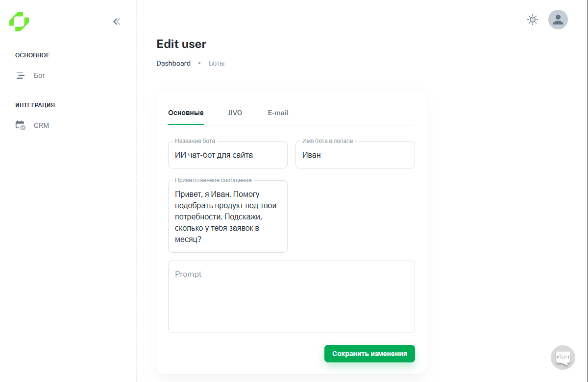The image size is (588, 382).
Task: Click the CRM calendar icon
Action: (x=20, y=125)
